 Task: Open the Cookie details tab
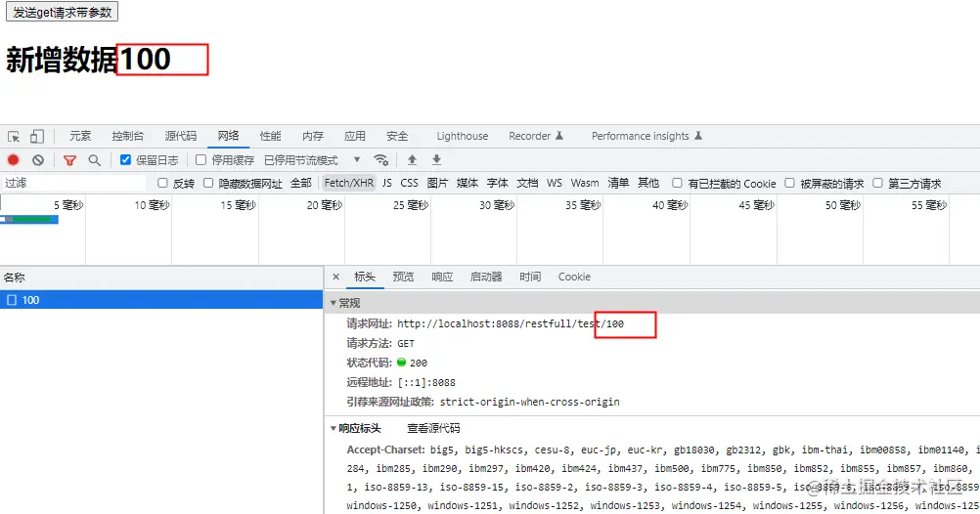[x=574, y=277]
